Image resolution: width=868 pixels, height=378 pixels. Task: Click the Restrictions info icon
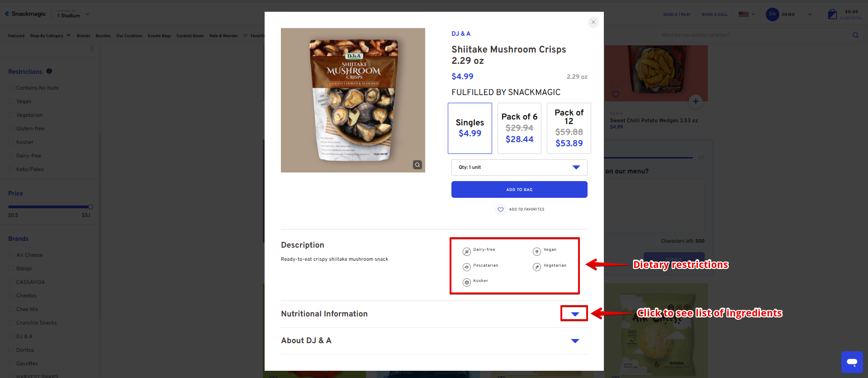[49, 71]
